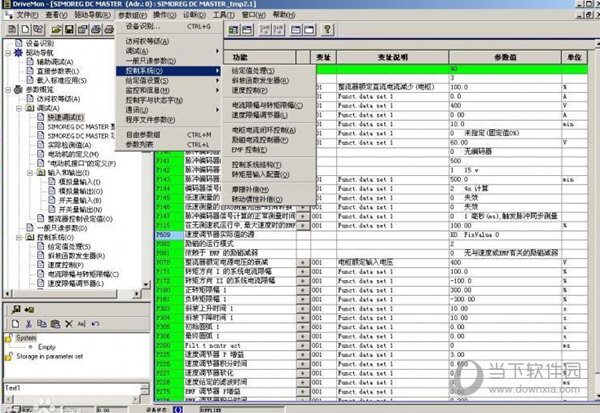Click the arrow-to-chip icon in lower-left panel

point(29,309)
